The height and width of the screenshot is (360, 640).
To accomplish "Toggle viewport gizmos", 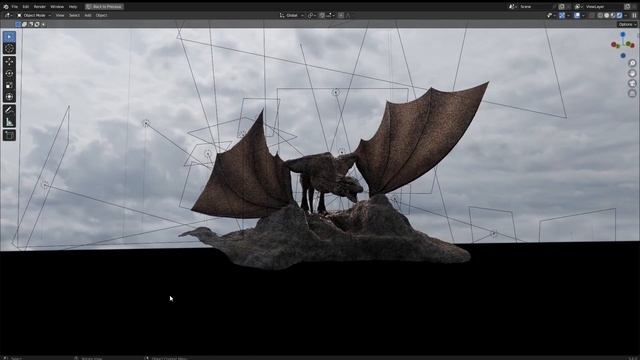I will tap(562, 16).
